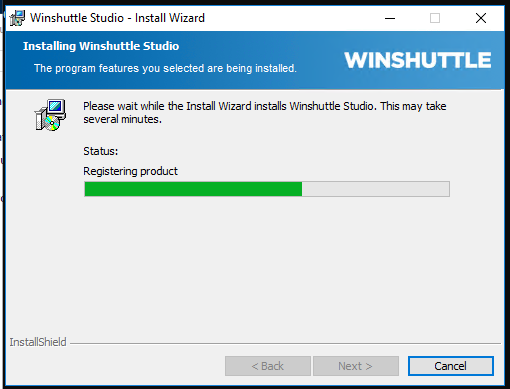
Task: Open the system menu from the title bar installer icon
Action: 17,18
